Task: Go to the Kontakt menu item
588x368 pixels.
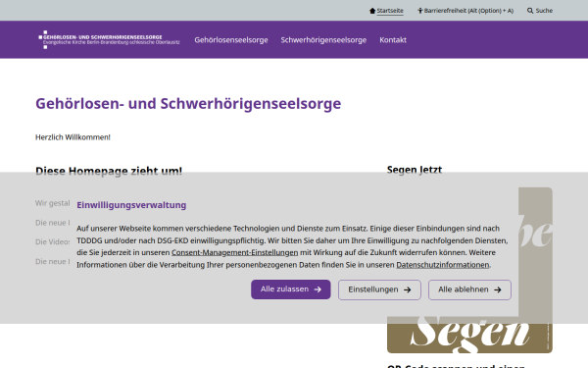Action: pyautogui.click(x=393, y=40)
